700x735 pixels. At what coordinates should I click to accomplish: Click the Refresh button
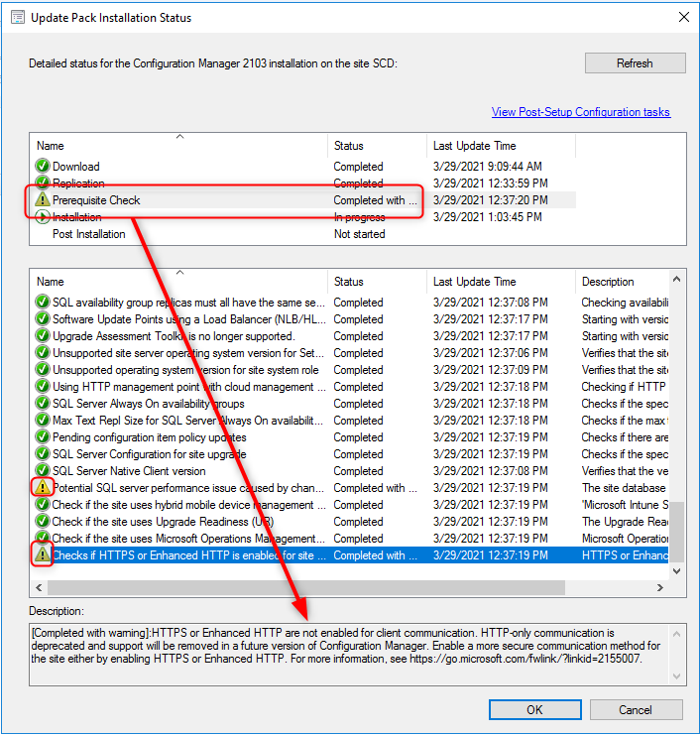[635, 63]
